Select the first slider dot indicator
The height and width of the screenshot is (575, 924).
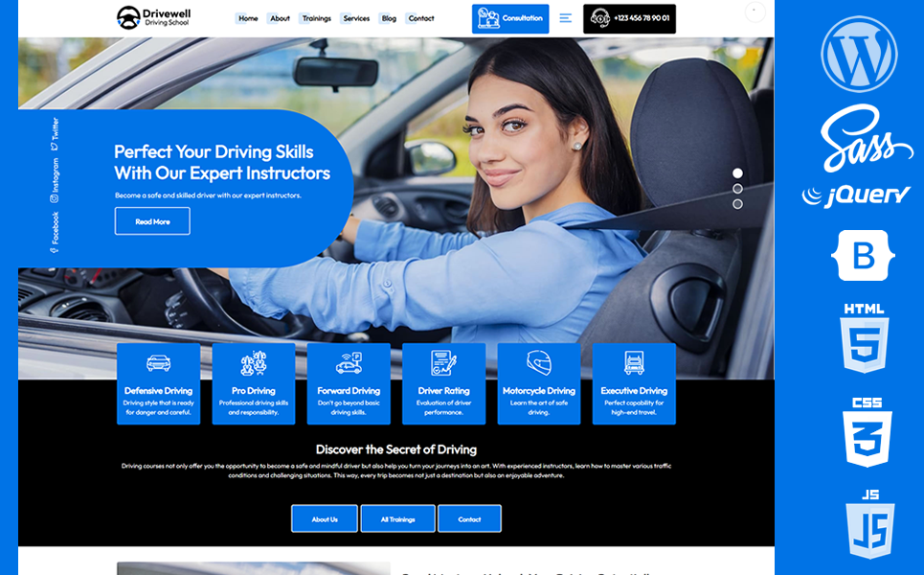point(737,173)
